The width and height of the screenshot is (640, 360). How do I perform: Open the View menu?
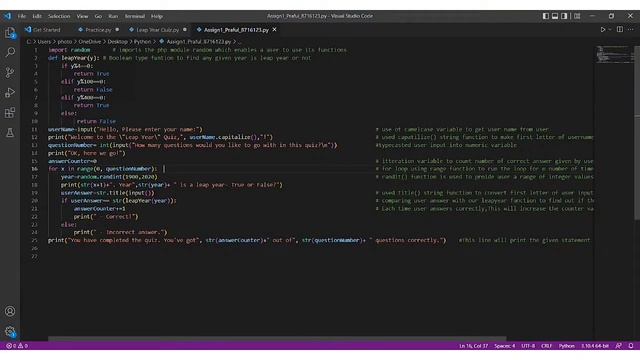tap(82, 16)
